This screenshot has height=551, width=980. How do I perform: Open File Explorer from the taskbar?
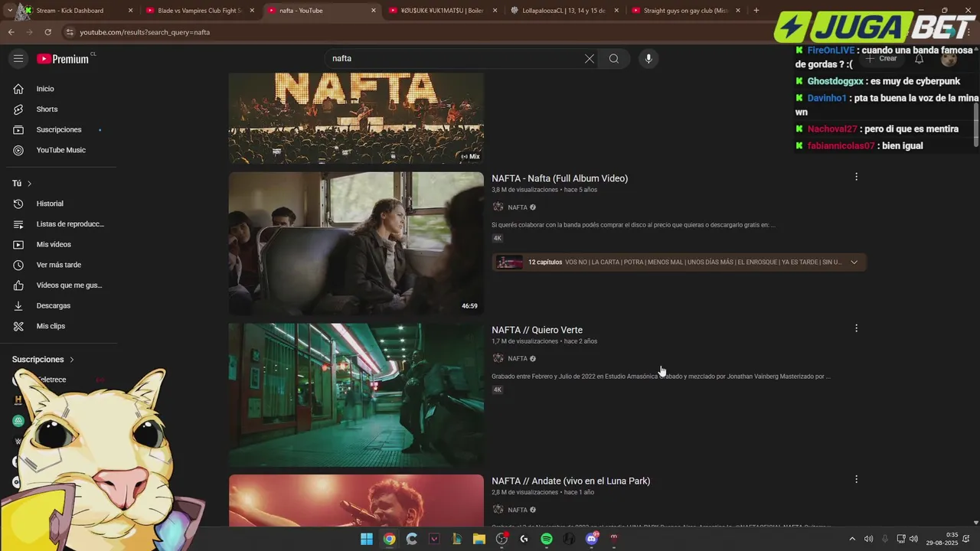479,539
